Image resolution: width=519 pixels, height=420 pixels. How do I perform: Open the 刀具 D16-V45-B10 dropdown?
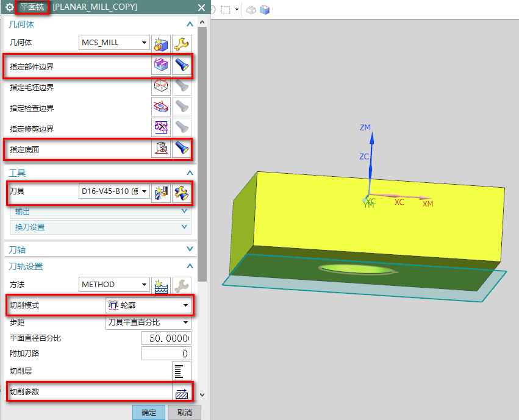click(115, 191)
